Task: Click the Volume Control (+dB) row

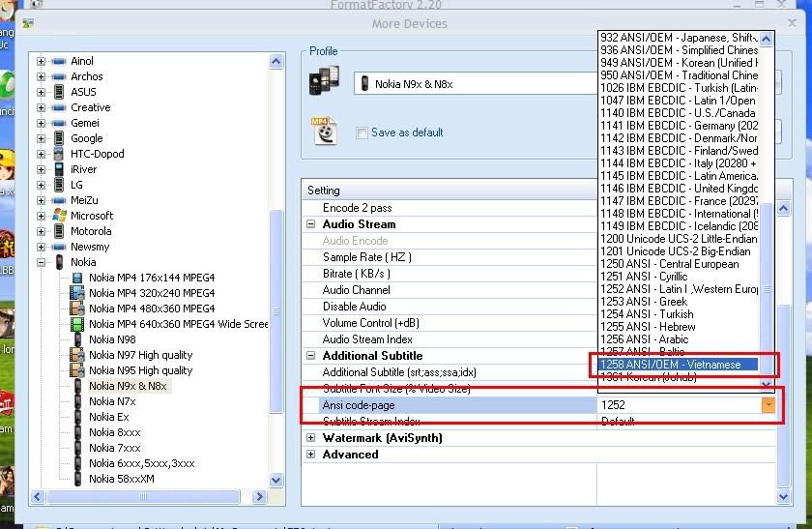Action: 449,323
